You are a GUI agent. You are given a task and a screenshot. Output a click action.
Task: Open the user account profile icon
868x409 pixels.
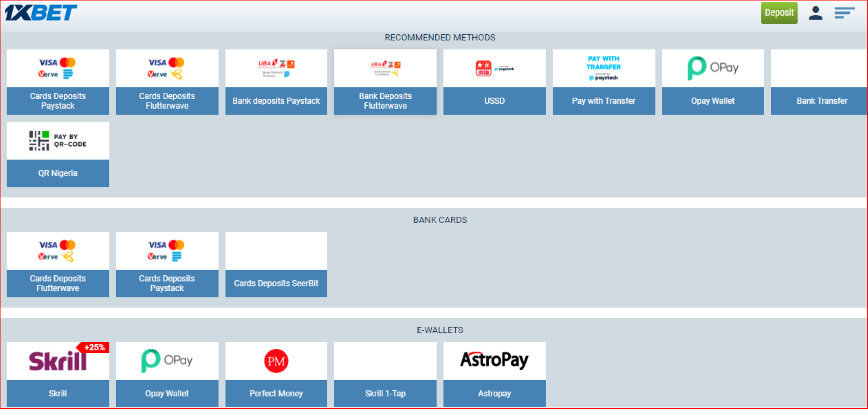[x=816, y=13]
